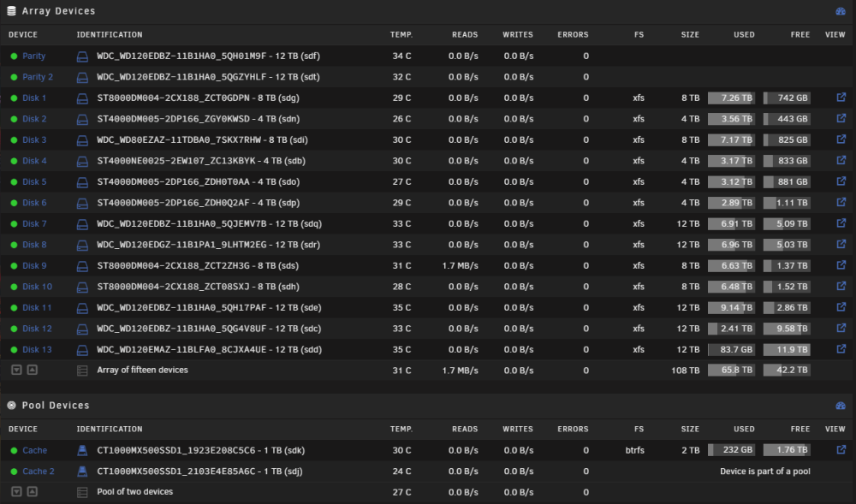Viewport: 856px width, 504px height.
Task: Click the green status indicator for Cache 2
Action: [15, 471]
